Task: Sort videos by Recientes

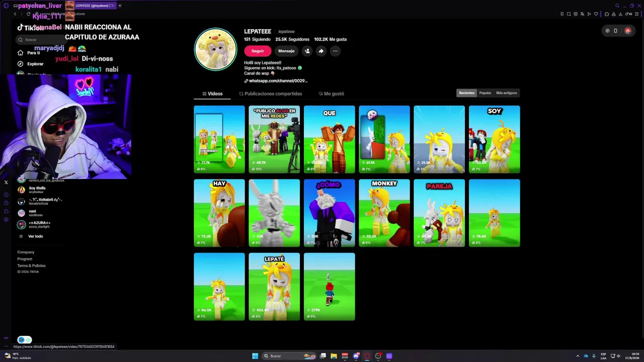Action: tap(466, 93)
